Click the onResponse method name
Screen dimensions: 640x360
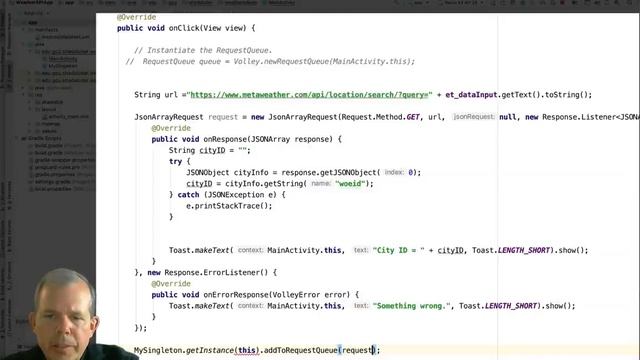coord(225,139)
